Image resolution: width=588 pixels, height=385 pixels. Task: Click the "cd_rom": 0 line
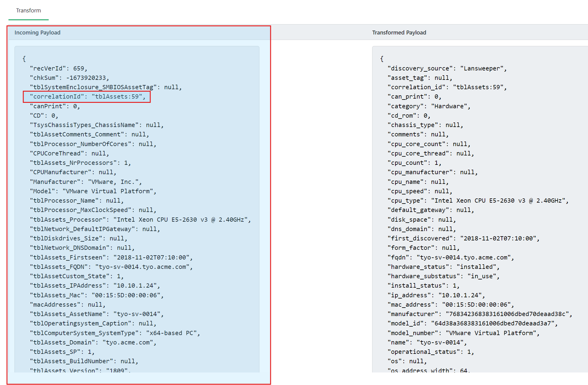[409, 116]
